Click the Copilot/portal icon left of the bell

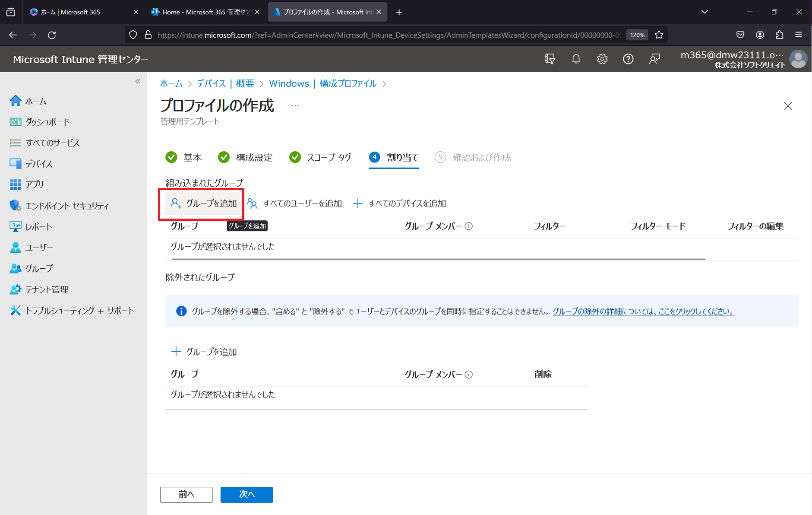[550, 59]
